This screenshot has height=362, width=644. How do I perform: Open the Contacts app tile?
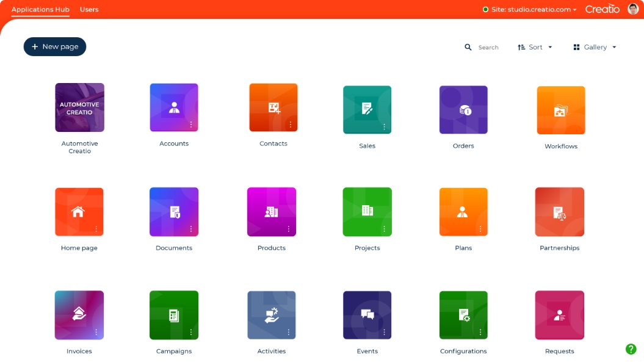273,107
